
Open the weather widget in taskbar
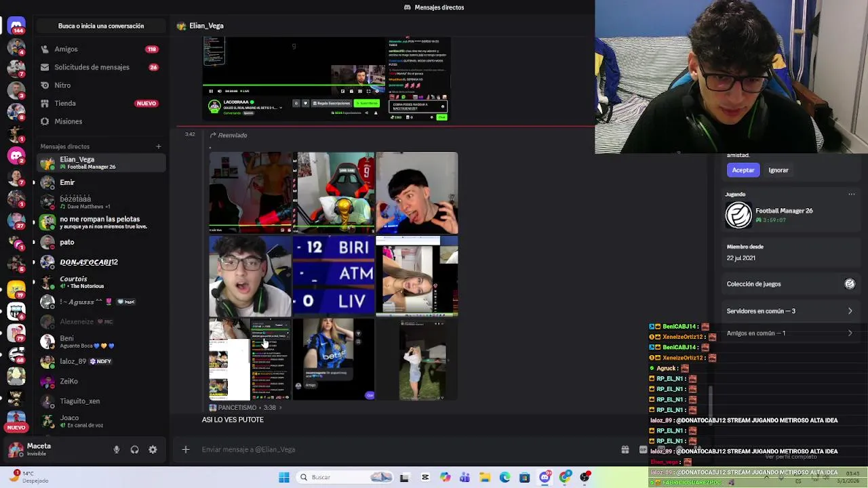click(27, 477)
